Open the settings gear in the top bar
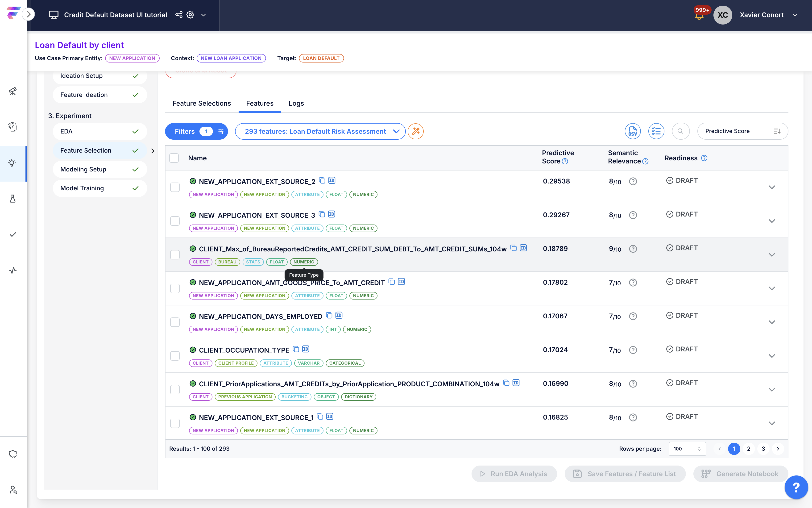This screenshot has width=812, height=508. click(x=191, y=15)
